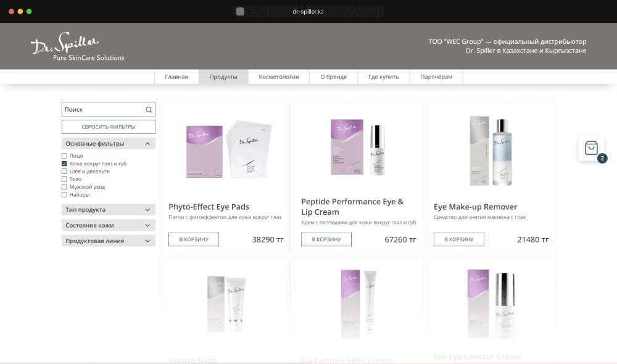
Task: Enable the Мужской уход checkbox
Action: (x=65, y=186)
